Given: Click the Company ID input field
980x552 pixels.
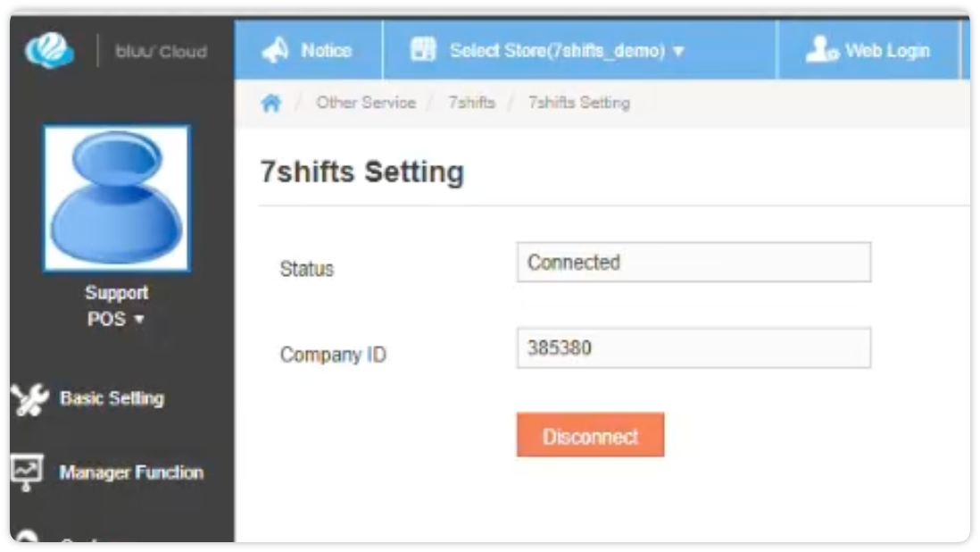Looking at the screenshot, I should pyautogui.click(x=693, y=347).
